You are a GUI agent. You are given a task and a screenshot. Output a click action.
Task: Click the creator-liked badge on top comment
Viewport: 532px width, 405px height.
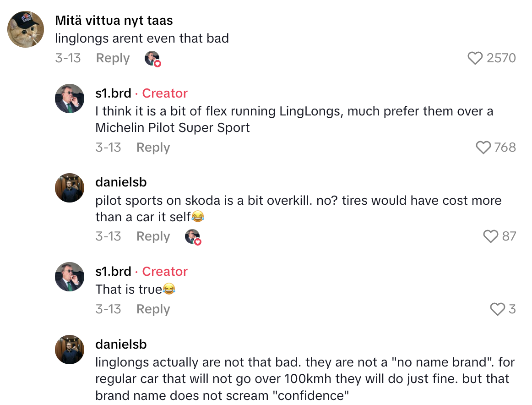(152, 59)
